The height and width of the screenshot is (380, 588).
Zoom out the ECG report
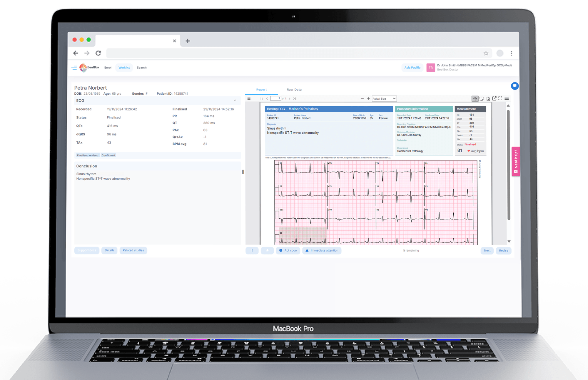click(362, 99)
